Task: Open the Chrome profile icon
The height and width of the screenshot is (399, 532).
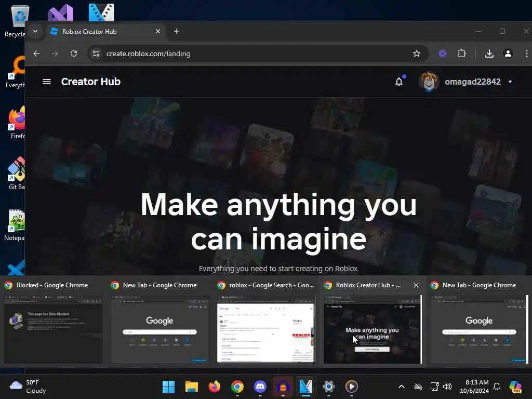Action: point(508,54)
